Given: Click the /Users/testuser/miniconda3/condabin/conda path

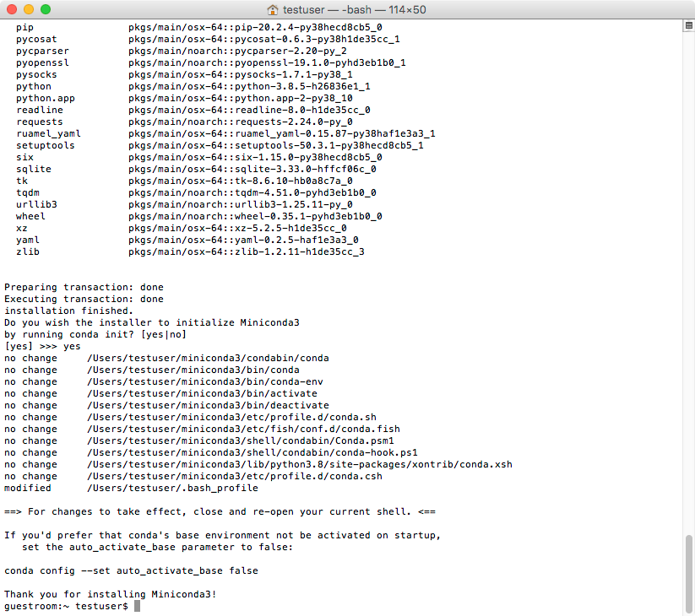Looking at the screenshot, I should (x=209, y=358).
